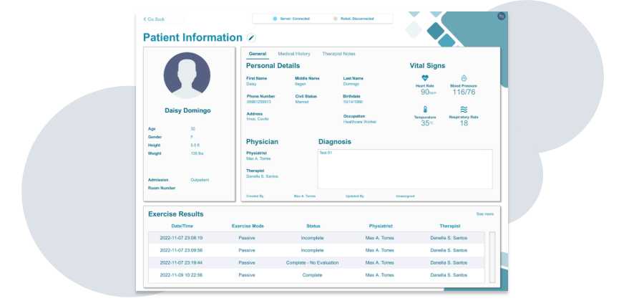Click the Unassigned value beside Updated By
Image resolution: width=644 pixels, height=301 pixels.
click(x=405, y=196)
